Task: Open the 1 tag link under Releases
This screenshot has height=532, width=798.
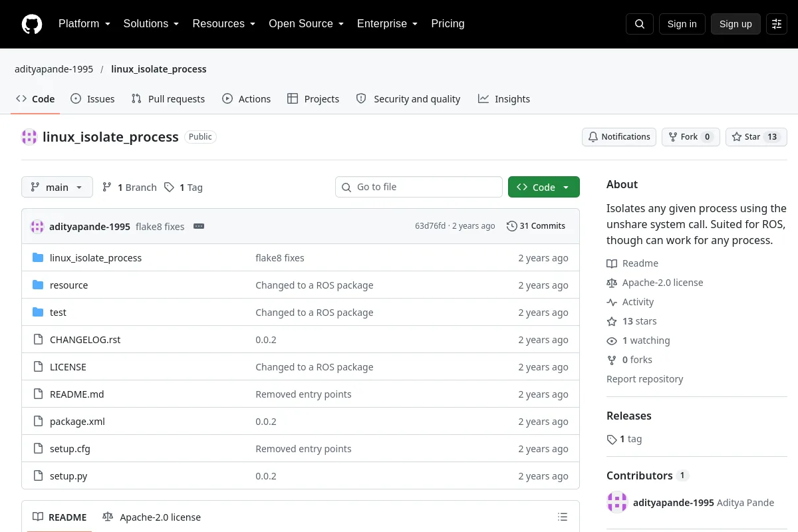Action: (x=624, y=439)
